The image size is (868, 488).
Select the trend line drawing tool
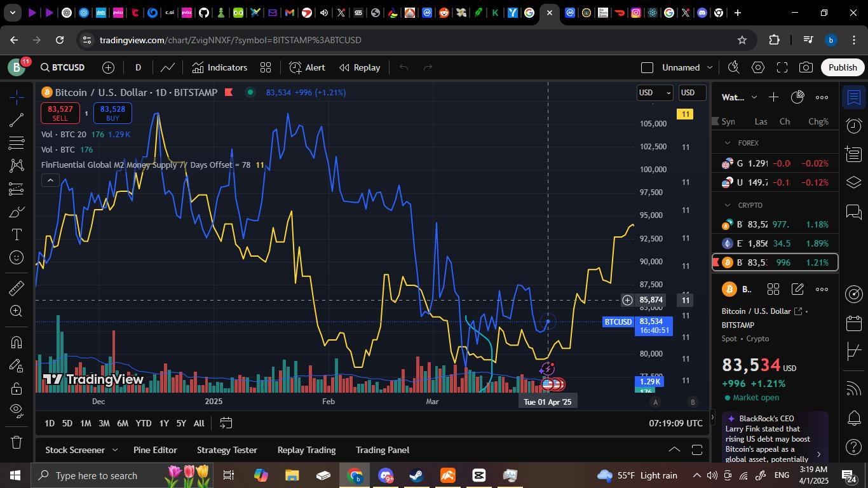click(x=17, y=120)
